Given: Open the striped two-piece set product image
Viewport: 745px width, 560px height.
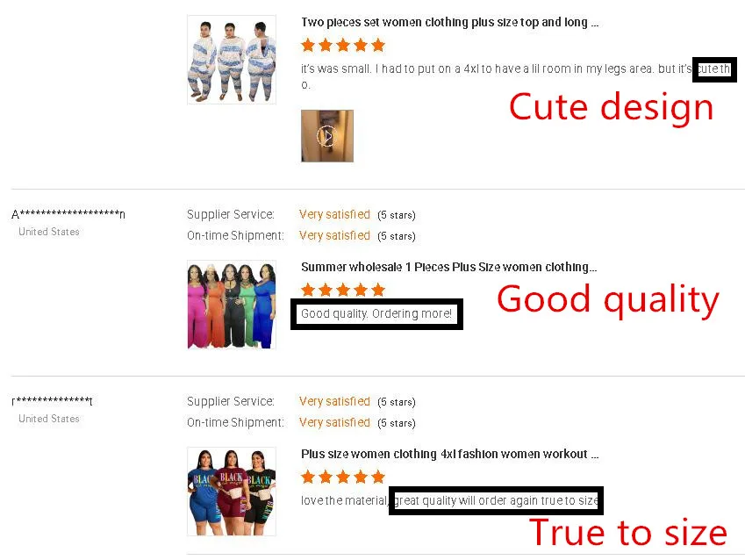Looking at the screenshot, I should tap(232, 60).
